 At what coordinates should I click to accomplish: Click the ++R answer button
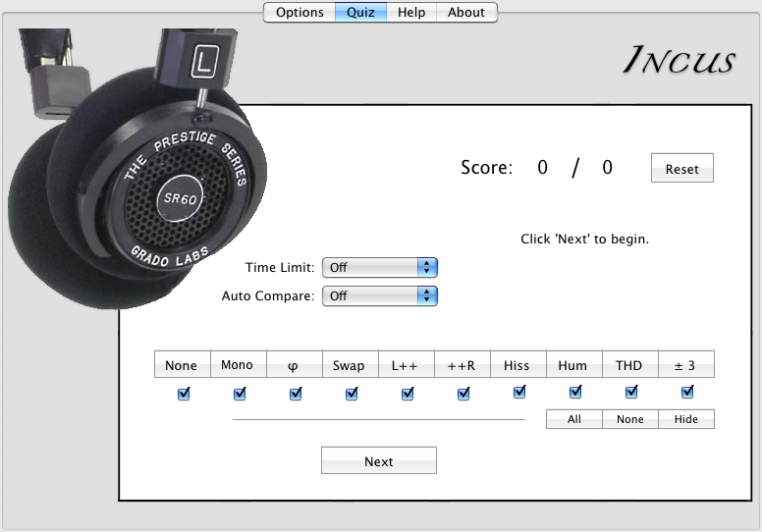463,364
